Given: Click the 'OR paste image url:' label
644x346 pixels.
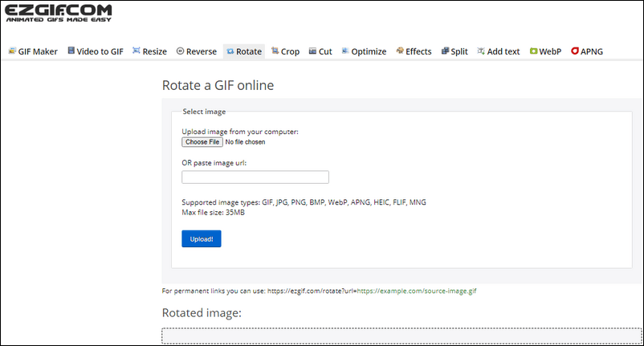Looking at the screenshot, I should (214, 162).
